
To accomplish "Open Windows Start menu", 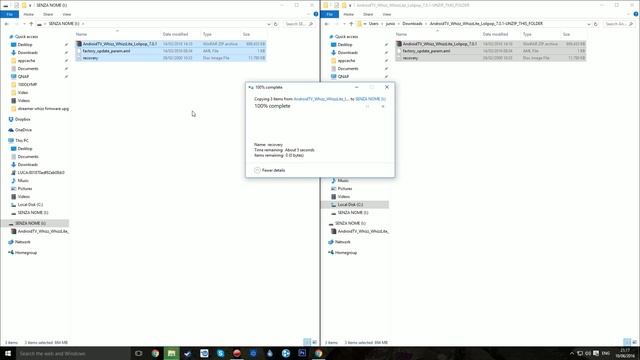I will click(8, 353).
